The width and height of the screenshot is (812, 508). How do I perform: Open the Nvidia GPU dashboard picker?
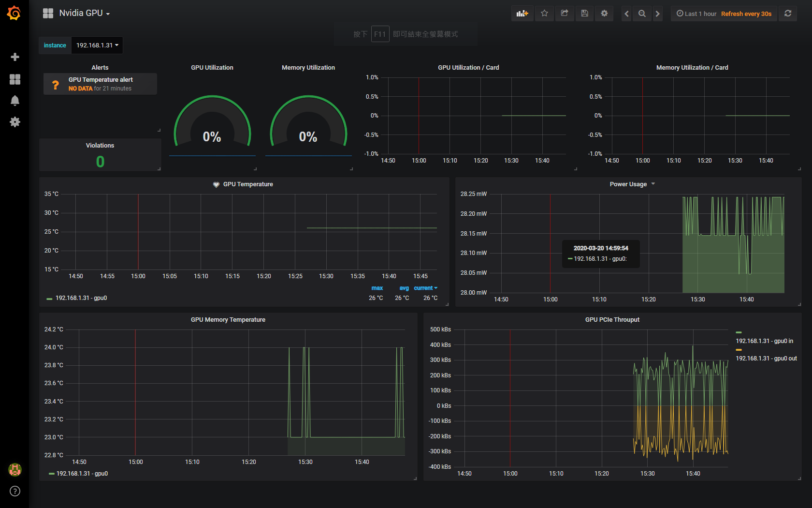pyautogui.click(x=84, y=13)
